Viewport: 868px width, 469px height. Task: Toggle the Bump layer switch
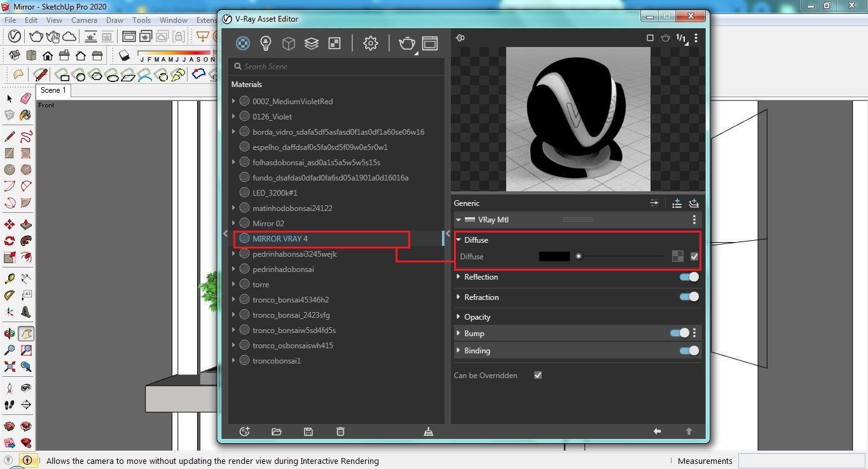click(x=680, y=333)
